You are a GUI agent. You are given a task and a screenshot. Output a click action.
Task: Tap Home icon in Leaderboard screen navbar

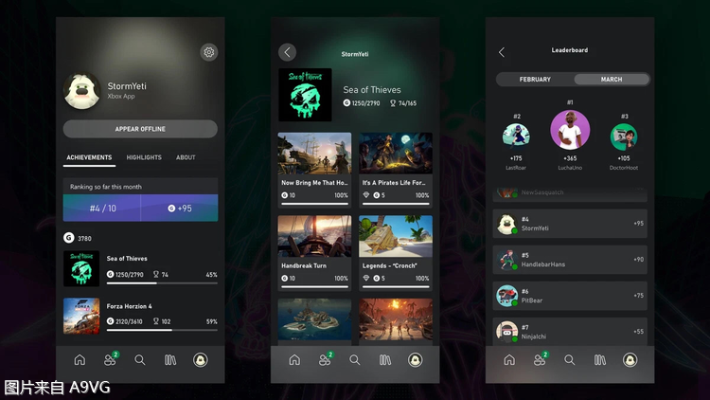coord(509,360)
